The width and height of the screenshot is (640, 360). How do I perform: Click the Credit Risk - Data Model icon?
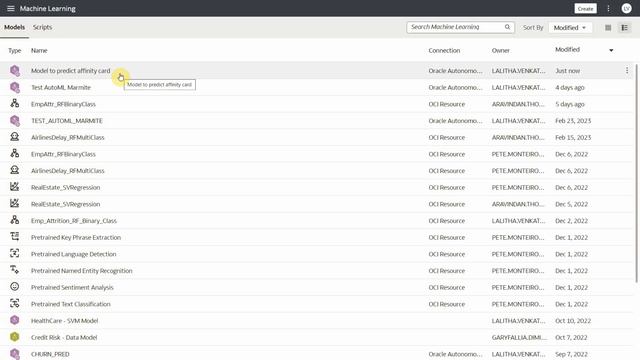click(x=15, y=337)
